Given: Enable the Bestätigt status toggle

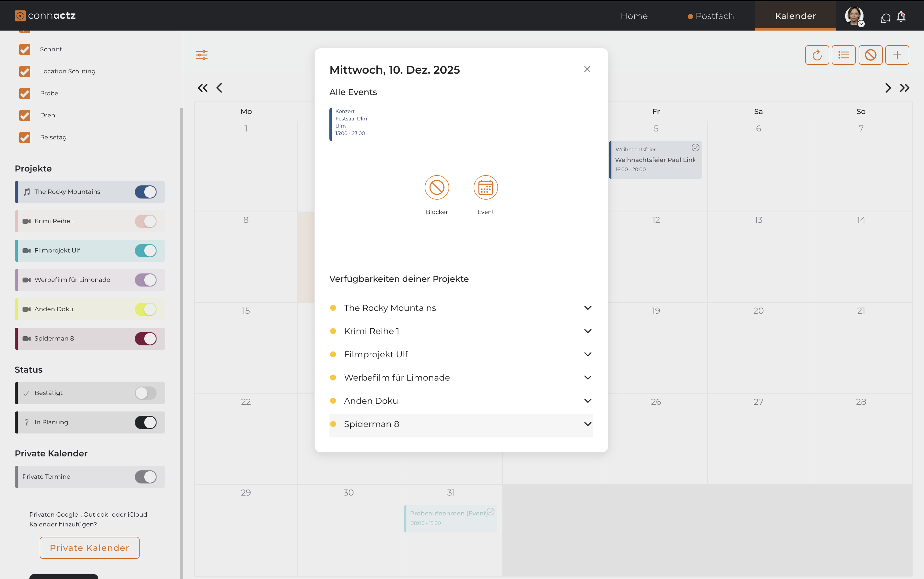Looking at the screenshot, I should [145, 393].
